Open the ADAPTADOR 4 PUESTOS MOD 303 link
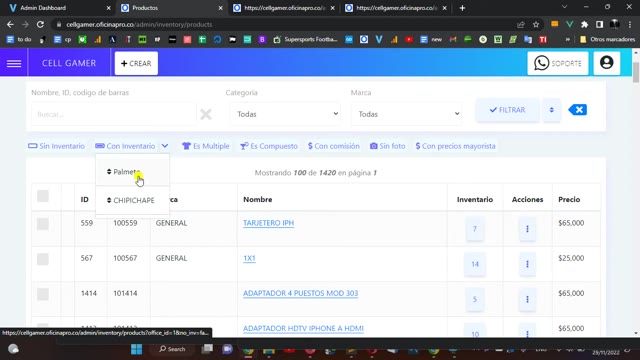This screenshot has width=640, height=360. [x=300, y=293]
